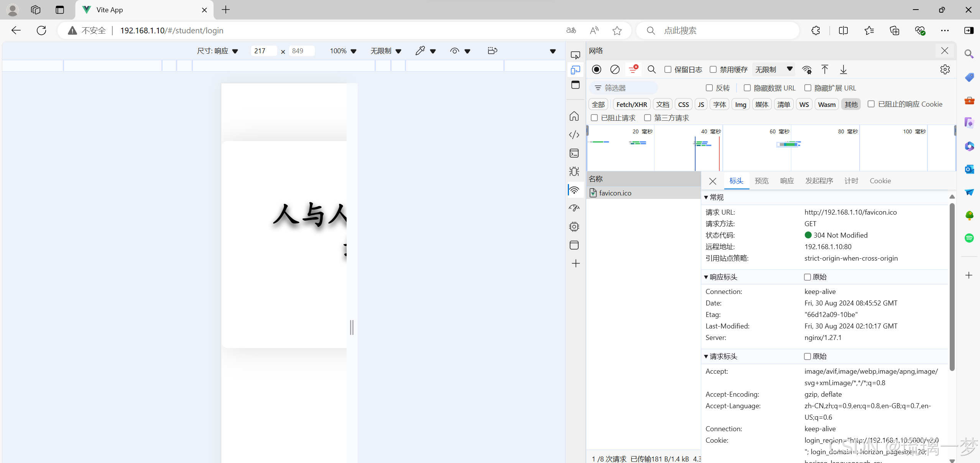Open browser extensions icon
980x463 pixels.
point(816,30)
